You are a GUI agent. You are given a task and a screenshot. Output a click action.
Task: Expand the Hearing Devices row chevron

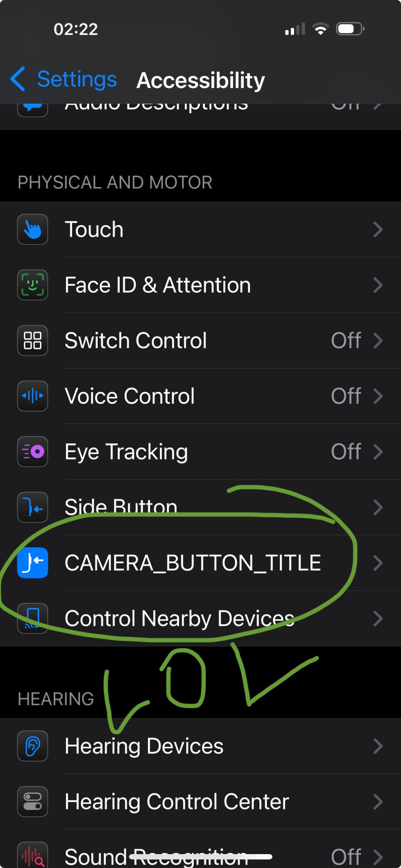pyautogui.click(x=378, y=746)
